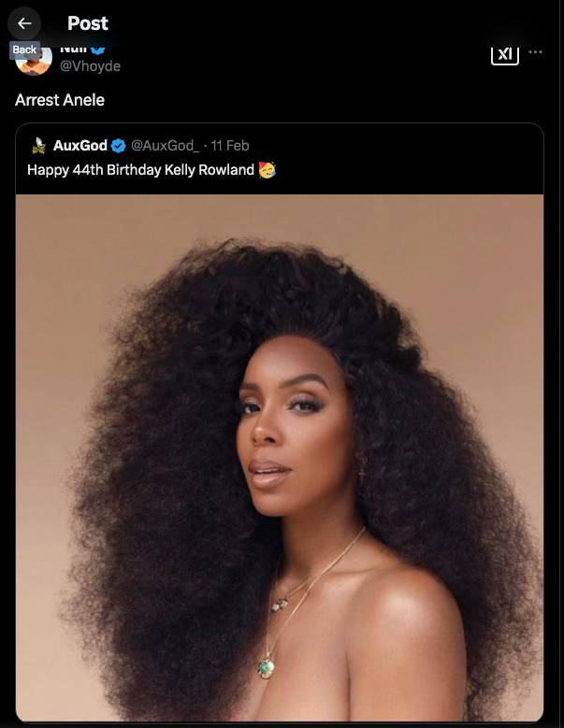Click the green pendant in the photo
The image size is (564, 728).
268,666
